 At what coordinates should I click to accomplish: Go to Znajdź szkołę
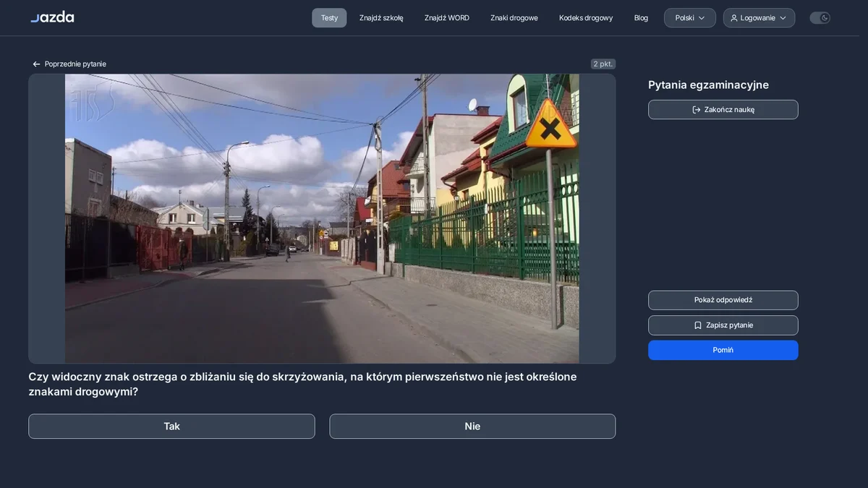click(x=381, y=18)
